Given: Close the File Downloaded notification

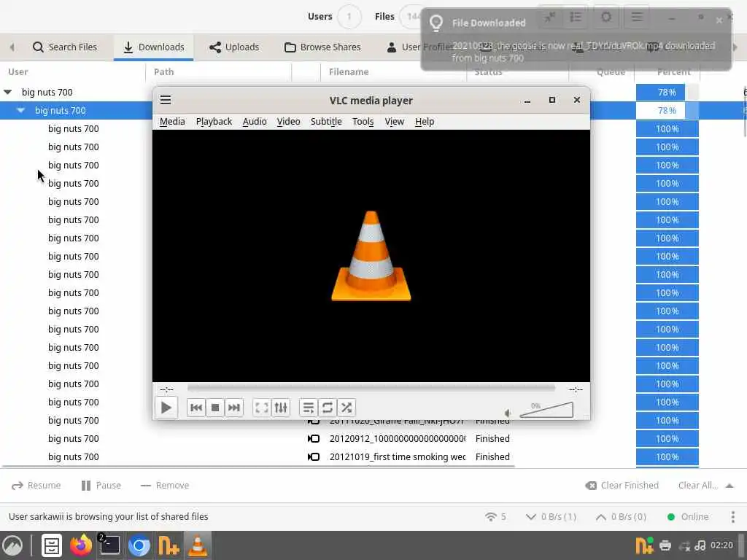Looking at the screenshot, I should [x=719, y=20].
